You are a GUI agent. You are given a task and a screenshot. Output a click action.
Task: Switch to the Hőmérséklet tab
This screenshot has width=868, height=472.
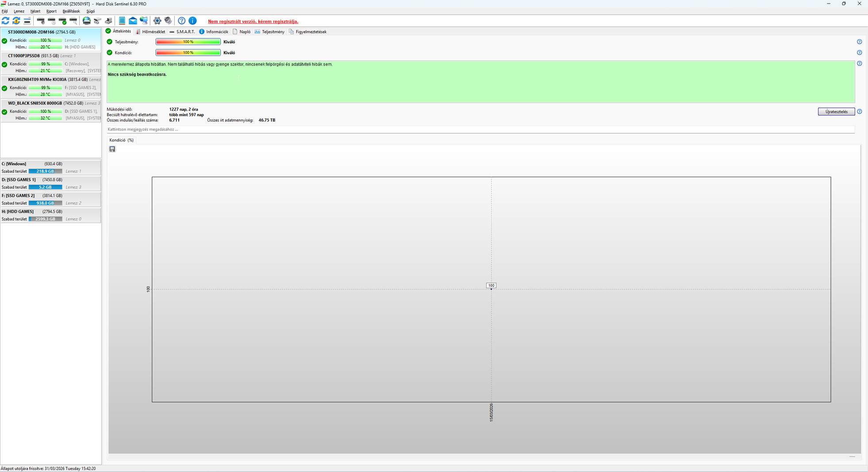tap(150, 32)
